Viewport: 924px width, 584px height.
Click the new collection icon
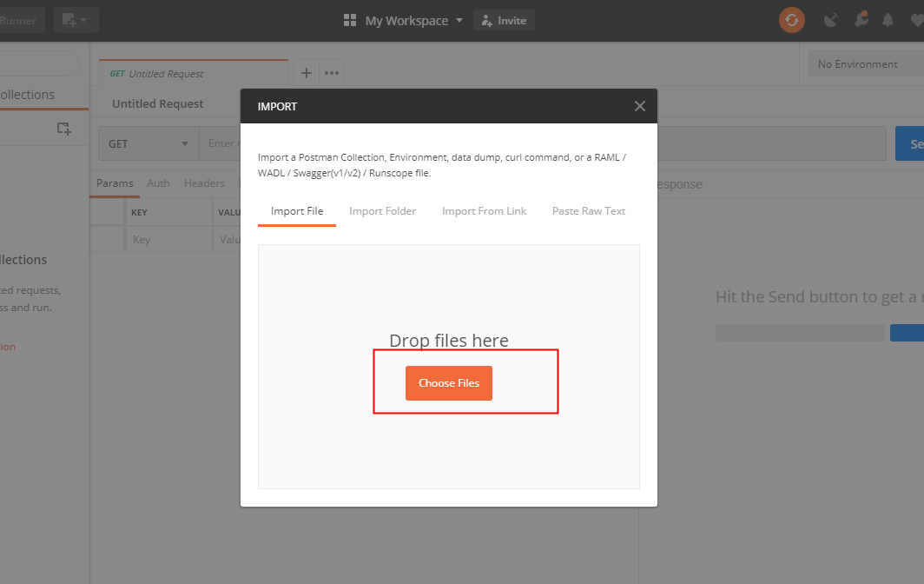63,128
